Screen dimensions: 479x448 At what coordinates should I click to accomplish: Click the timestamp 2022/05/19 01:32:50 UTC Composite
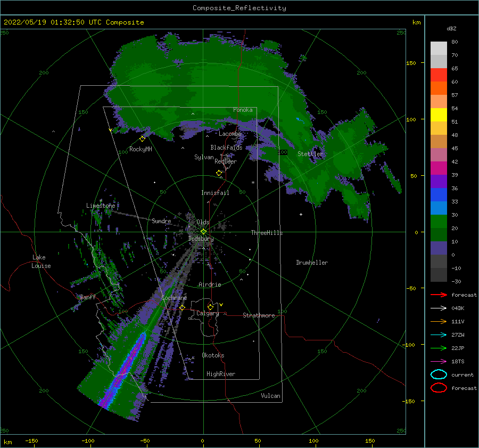click(x=73, y=22)
